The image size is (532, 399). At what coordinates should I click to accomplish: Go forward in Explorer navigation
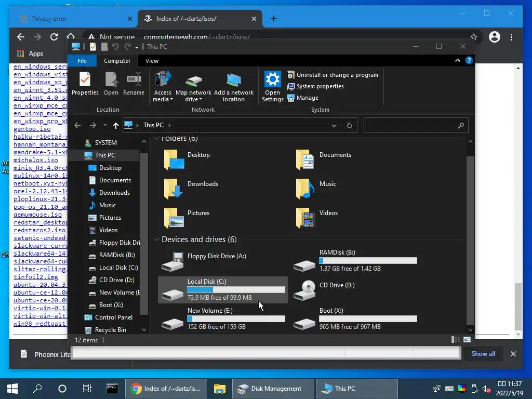(92, 125)
